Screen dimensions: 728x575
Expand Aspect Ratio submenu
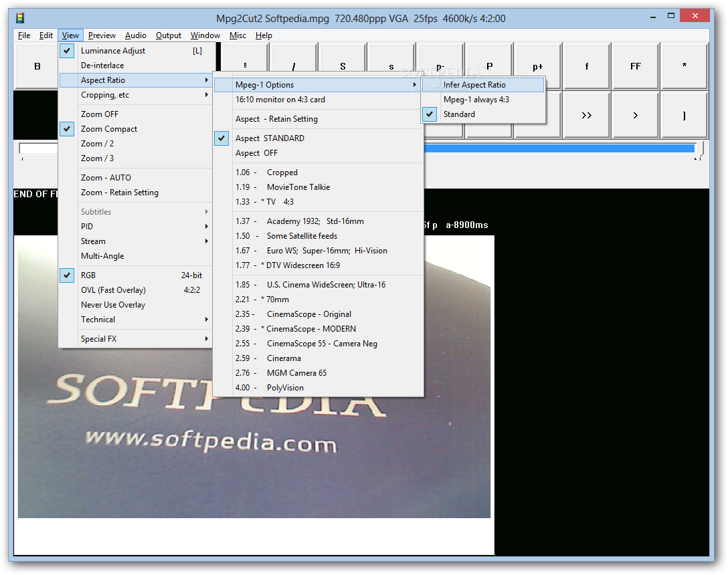click(136, 80)
